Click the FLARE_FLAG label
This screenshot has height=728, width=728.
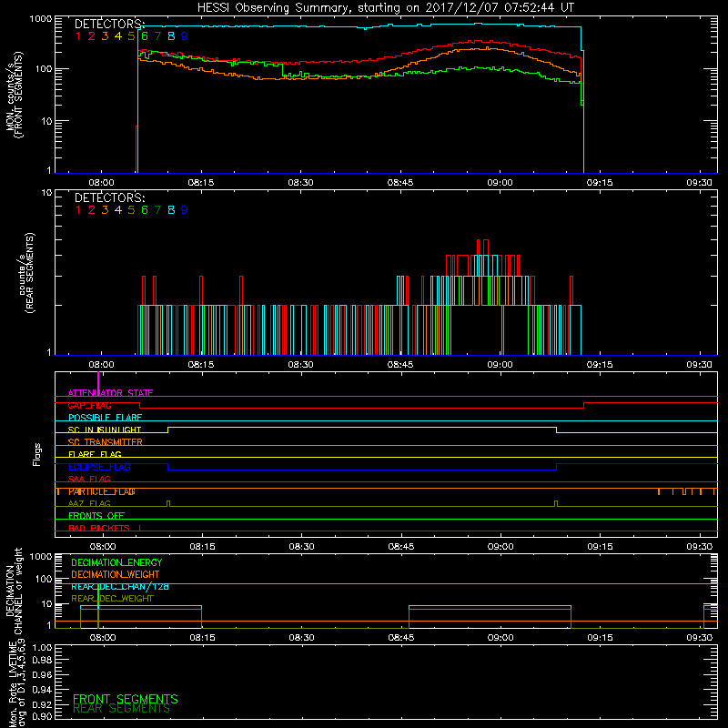95,454
